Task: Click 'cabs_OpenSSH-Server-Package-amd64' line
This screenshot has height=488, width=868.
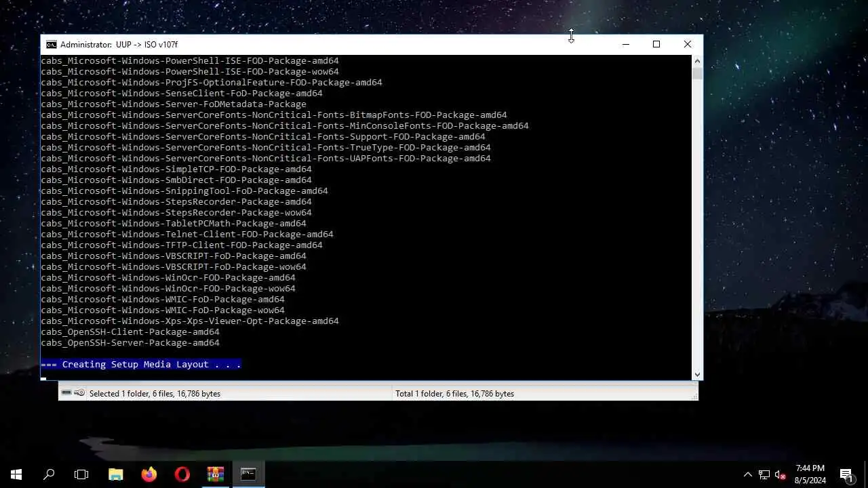Action: [x=130, y=343]
